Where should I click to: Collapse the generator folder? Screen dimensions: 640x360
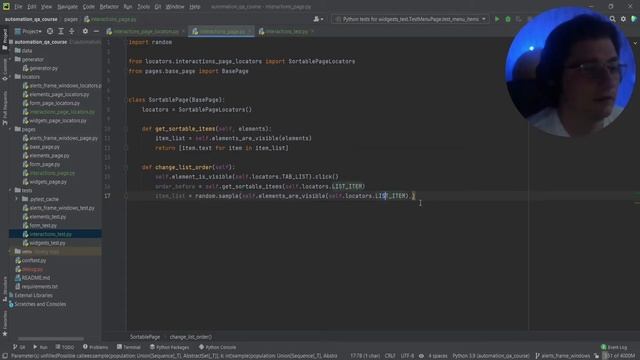(11, 59)
